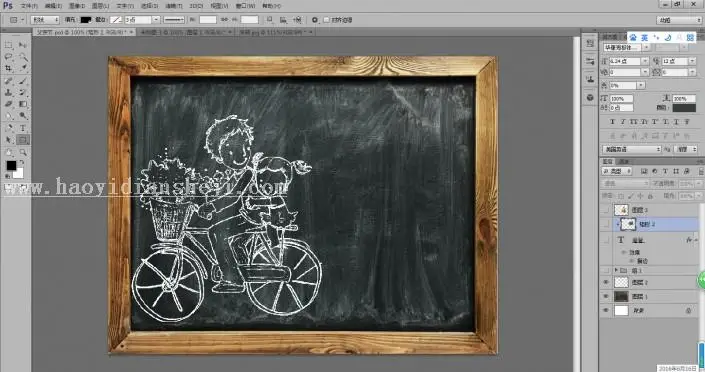The height and width of the screenshot is (372, 705).
Task: Open the black fill color swatch
Action: click(85, 20)
